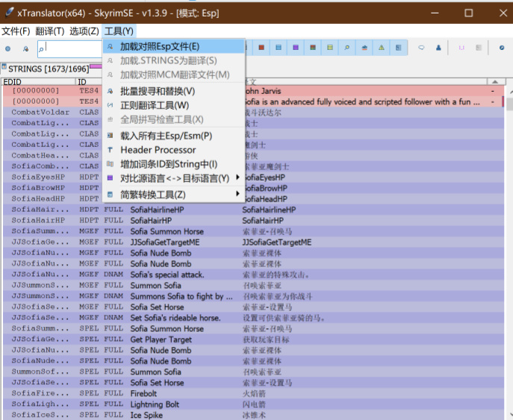Select "Set Sofia's rideable horse." row

click(x=254, y=318)
